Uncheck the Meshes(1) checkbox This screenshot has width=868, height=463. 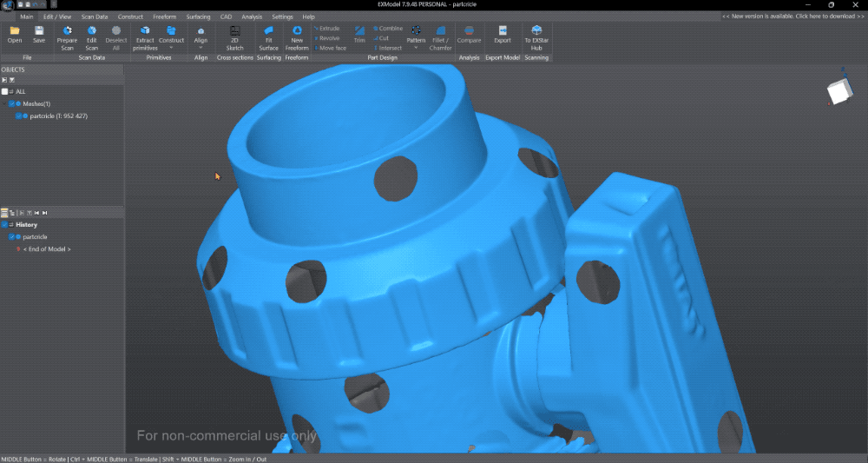11,103
